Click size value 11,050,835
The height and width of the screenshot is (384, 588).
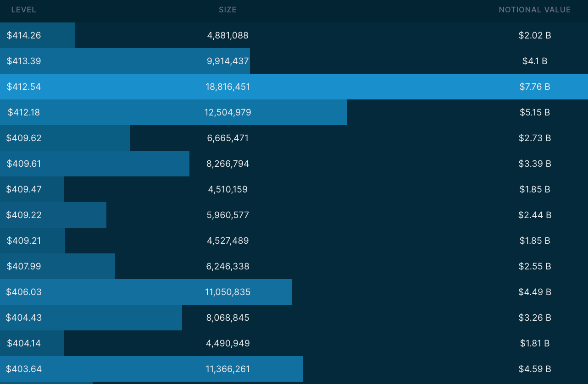pyautogui.click(x=228, y=292)
